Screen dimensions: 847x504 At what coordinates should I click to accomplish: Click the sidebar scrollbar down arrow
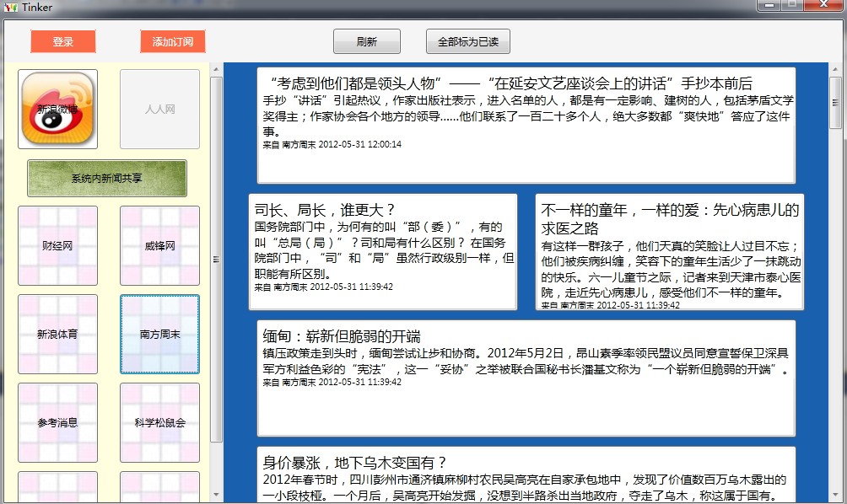tap(216, 494)
